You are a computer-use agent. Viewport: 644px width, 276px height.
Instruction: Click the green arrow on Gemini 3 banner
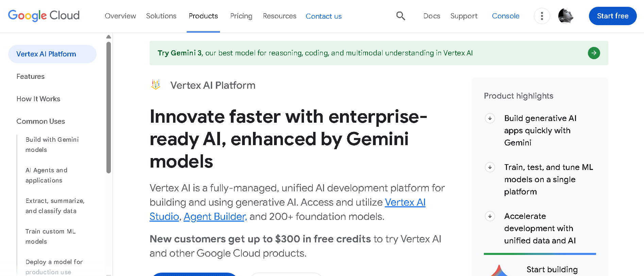(594, 53)
